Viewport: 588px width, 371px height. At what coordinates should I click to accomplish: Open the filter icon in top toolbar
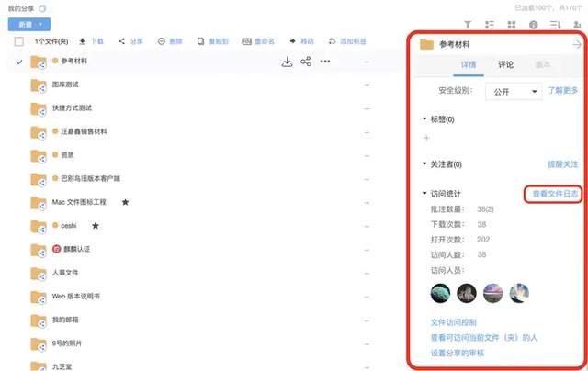pos(468,25)
